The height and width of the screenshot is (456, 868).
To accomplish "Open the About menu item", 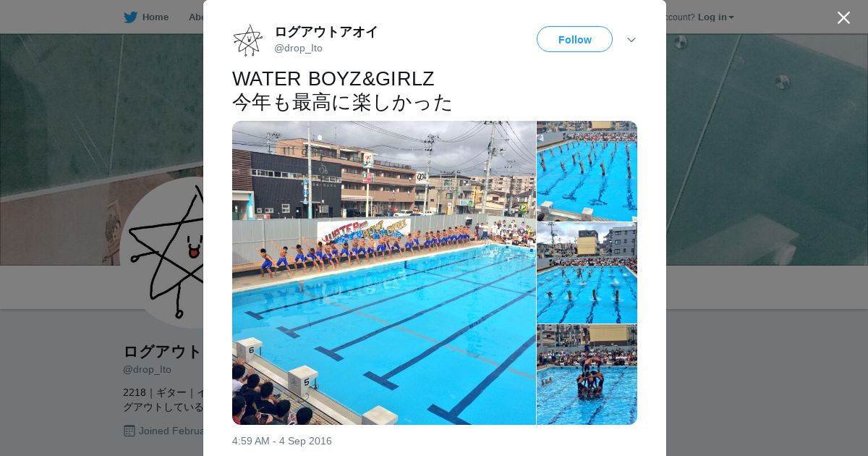I will pyautogui.click(x=195, y=17).
